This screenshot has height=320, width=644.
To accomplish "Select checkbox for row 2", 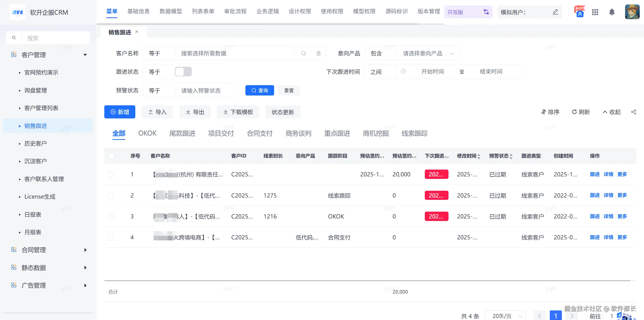I will tap(111, 196).
